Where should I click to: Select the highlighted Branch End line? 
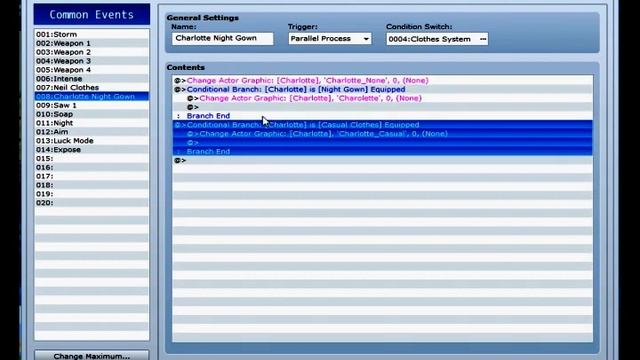click(382, 151)
